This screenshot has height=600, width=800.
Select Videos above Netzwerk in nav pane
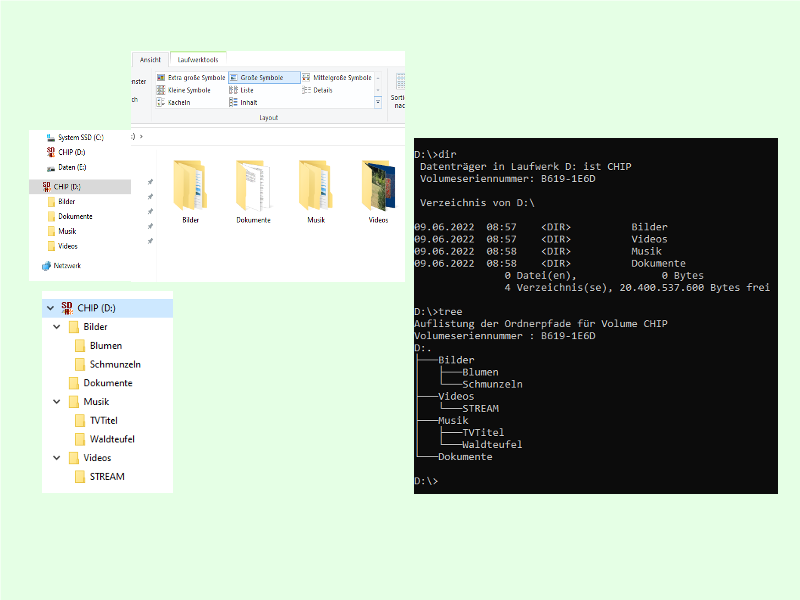tap(62, 246)
